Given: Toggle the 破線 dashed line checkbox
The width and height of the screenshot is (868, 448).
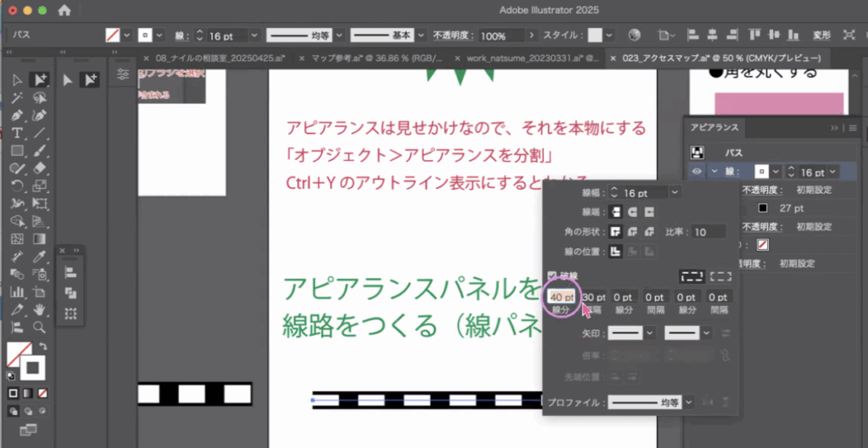Looking at the screenshot, I should point(552,276).
